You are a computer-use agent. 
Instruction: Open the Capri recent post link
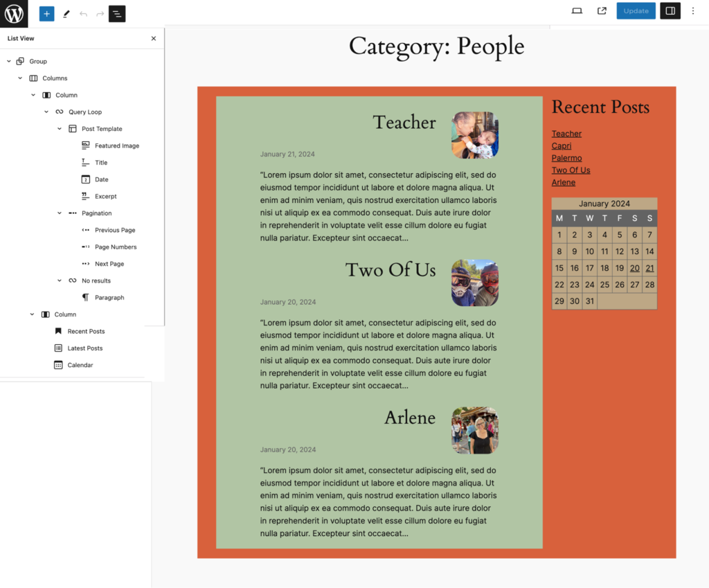coord(560,146)
